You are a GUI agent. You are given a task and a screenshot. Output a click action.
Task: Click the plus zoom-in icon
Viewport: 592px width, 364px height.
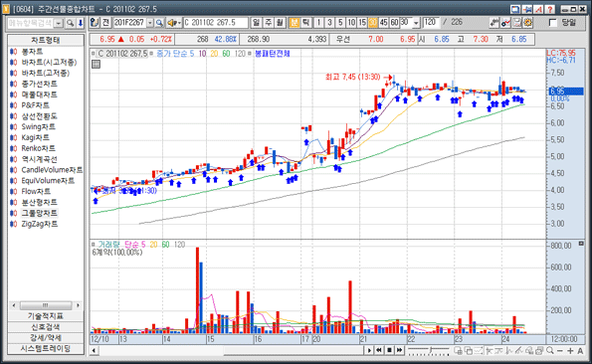point(570,351)
